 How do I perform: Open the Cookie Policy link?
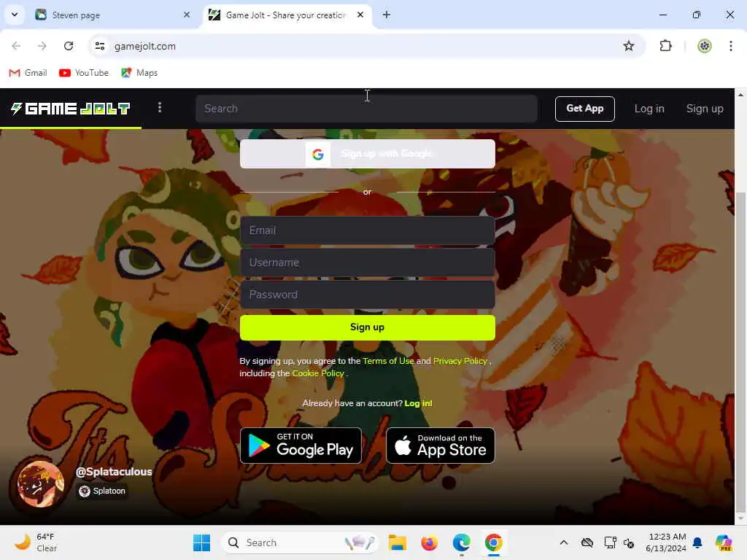[318, 373]
